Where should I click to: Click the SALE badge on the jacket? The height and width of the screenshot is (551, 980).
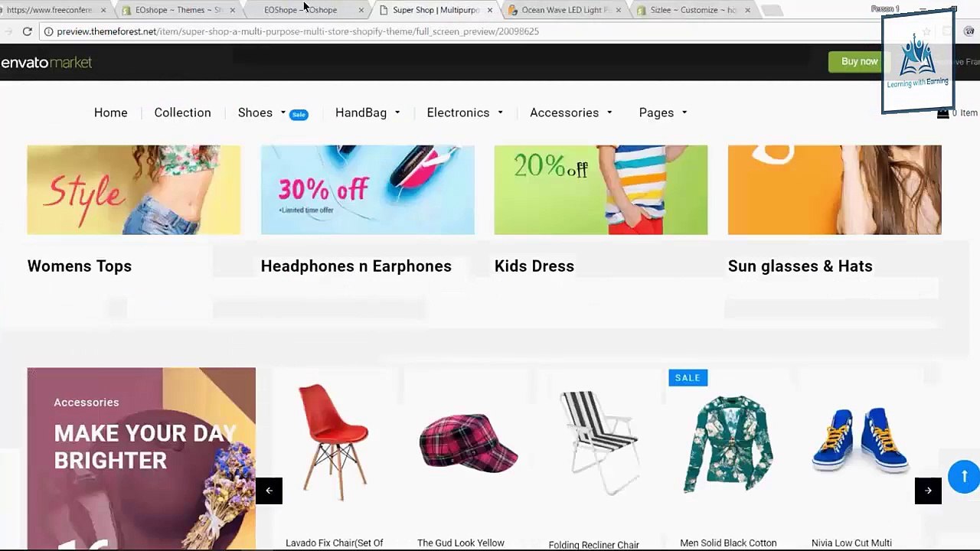[688, 377]
